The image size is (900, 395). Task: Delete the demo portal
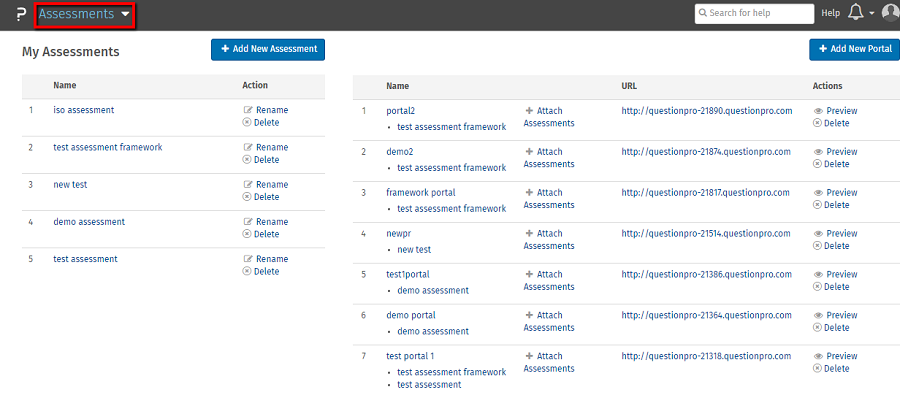point(831,328)
